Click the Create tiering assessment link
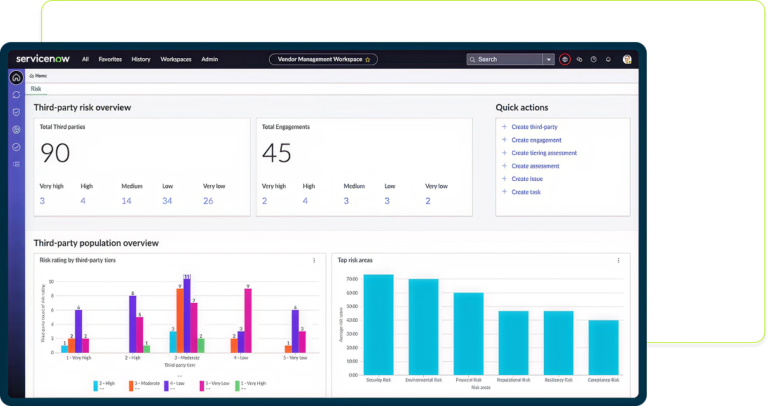The height and width of the screenshot is (406, 768). [x=544, y=153]
